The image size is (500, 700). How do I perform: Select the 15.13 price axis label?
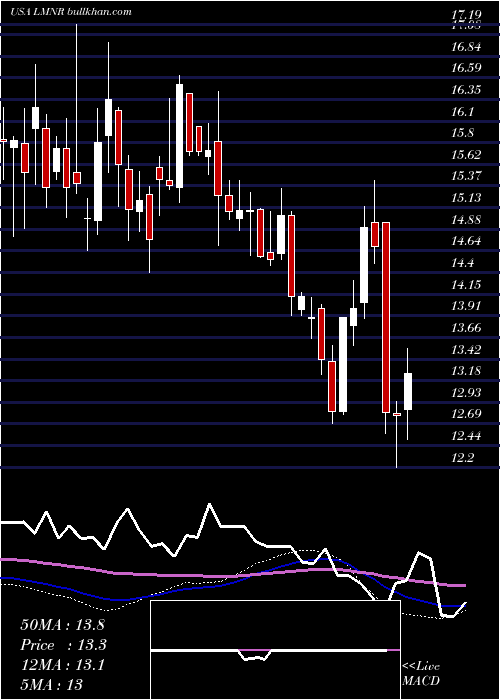[x=466, y=198]
